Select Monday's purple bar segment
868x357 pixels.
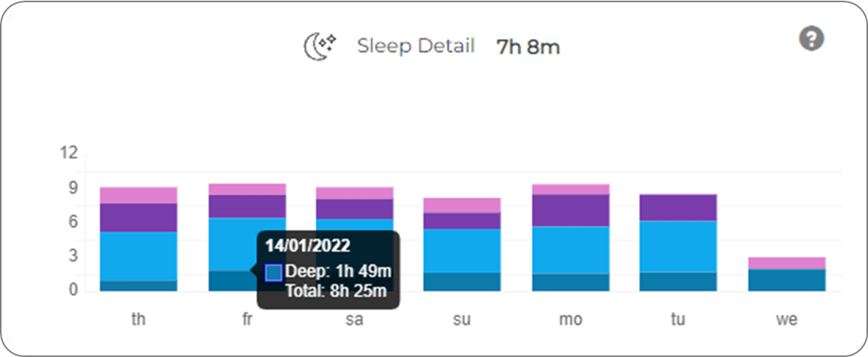click(570, 210)
